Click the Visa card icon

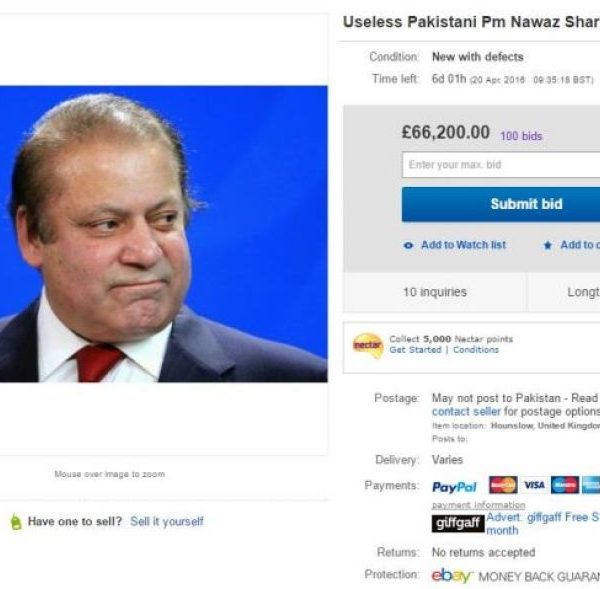534,485
